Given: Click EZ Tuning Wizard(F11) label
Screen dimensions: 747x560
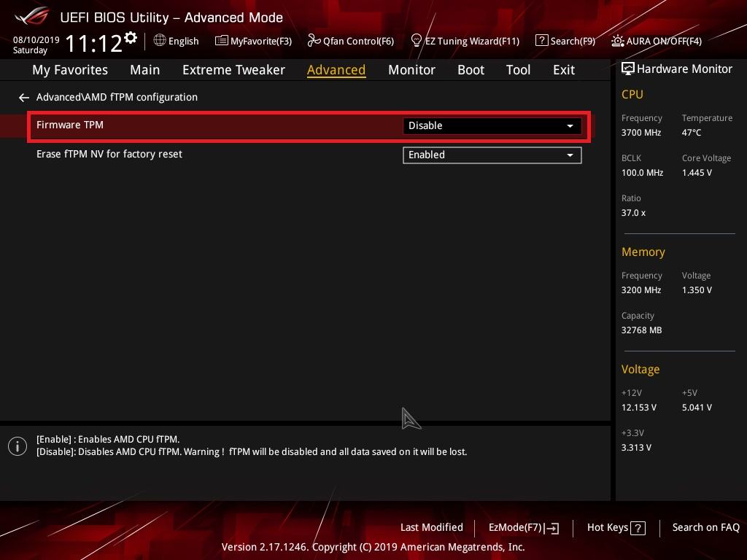Looking at the screenshot, I should point(472,41).
